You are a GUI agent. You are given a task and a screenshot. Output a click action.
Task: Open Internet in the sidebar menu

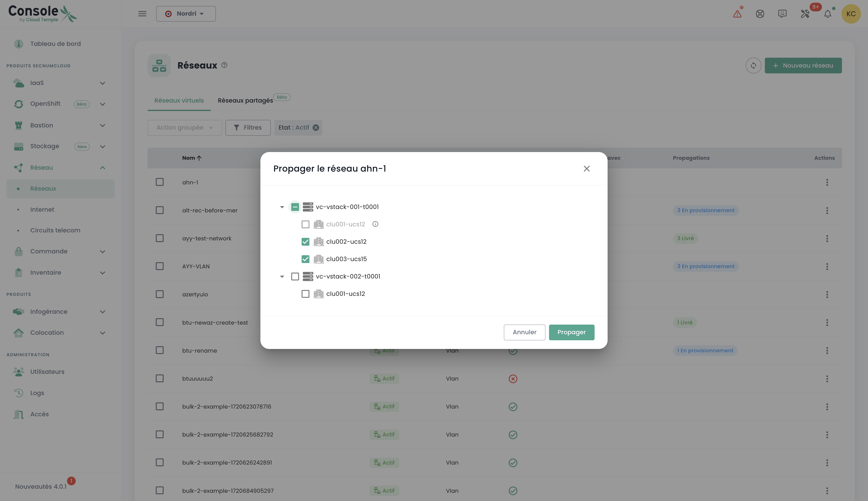point(42,209)
